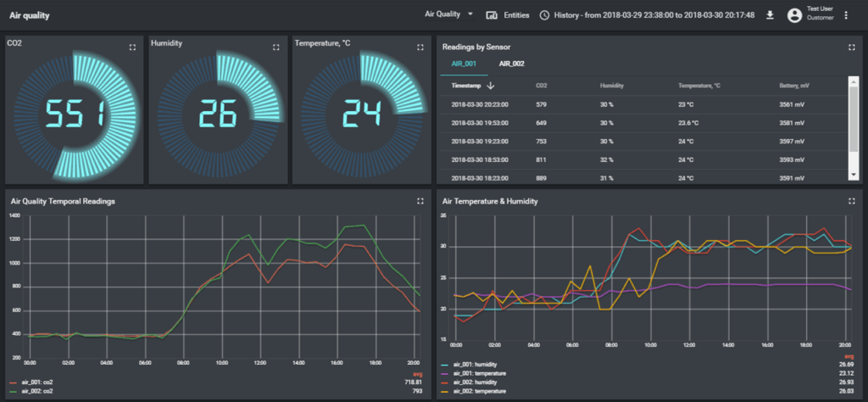
Task: Open the three-dot more options menu
Action: pos(845,15)
